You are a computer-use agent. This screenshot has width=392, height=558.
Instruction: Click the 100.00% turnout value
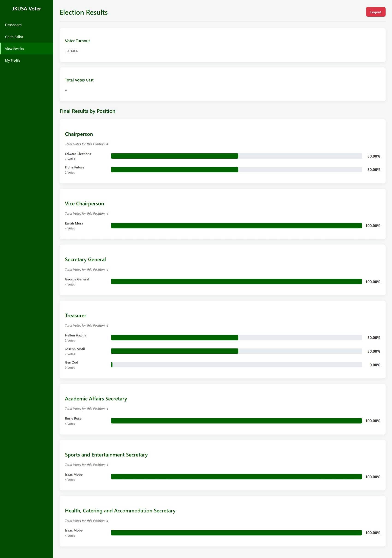tap(71, 51)
